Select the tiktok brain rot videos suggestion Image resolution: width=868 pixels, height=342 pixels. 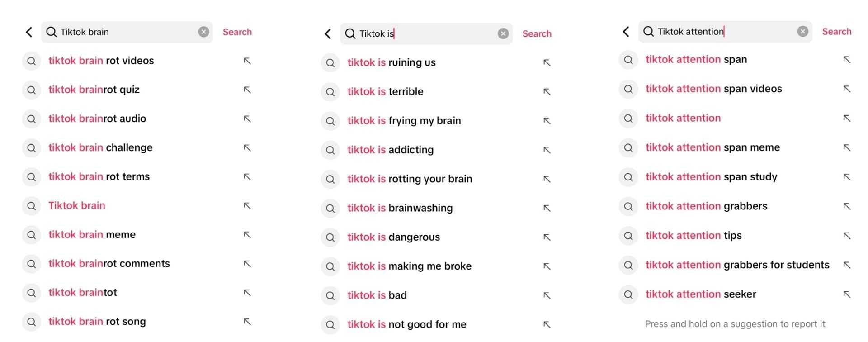[101, 60]
